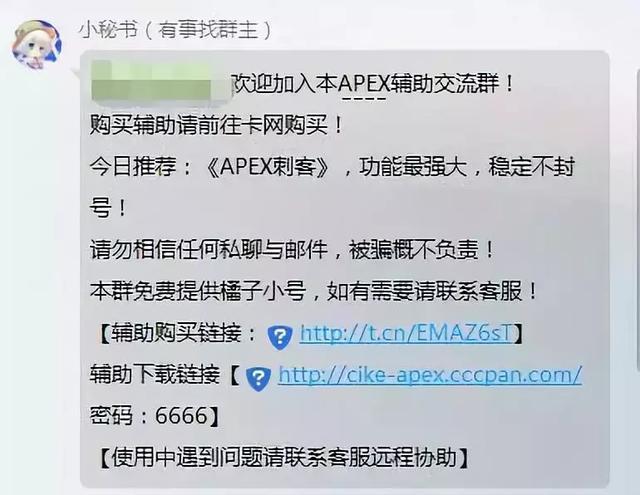Open the http://cike-apex.cccpan.com/ download link
Viewport: 640px width, 495px height.
pyautogui.click(x=430, y=375)
